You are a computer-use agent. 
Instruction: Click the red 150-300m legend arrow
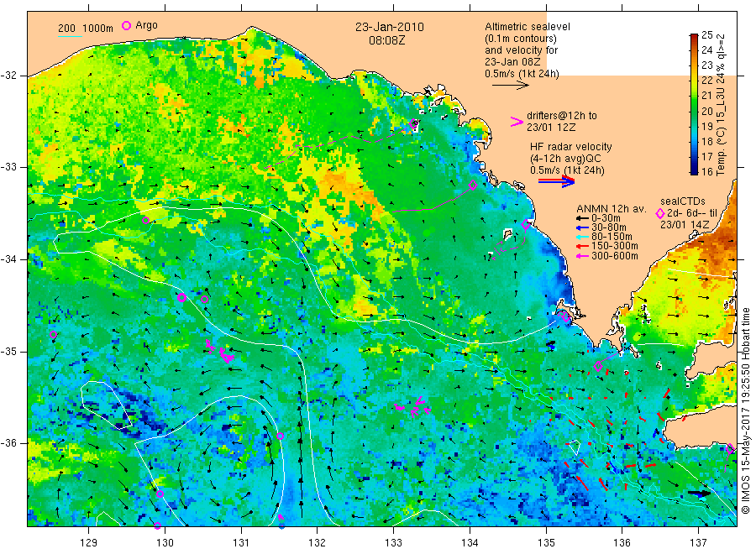[583, 246]
